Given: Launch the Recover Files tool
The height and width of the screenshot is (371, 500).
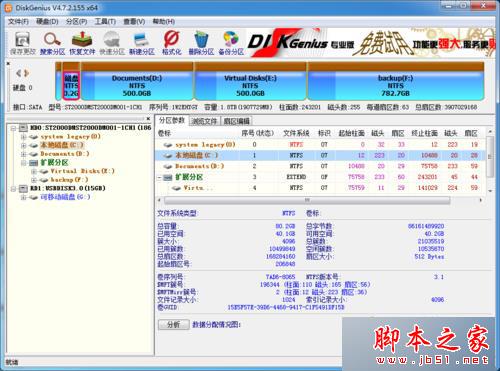Looking at the screenshot, I should click(x=82, y=43).
